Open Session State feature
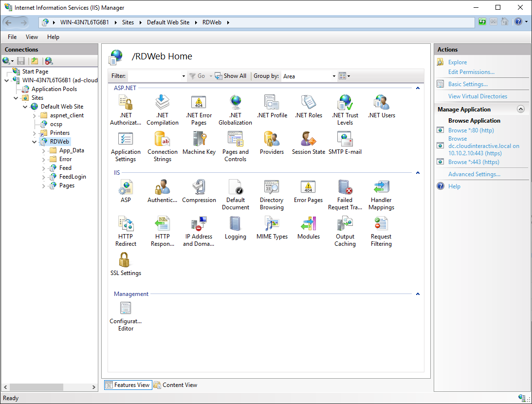Screen dimensions: 532x404 pyautogui.click(x=309, y=143)
